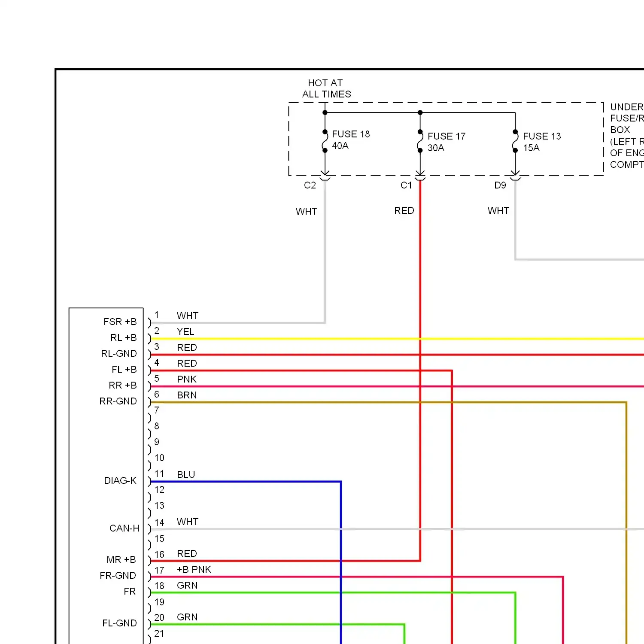Viewport: 644px width, 644px height.
Task: Click the DIAG-K pin label
Action: (x=120, y=480)
